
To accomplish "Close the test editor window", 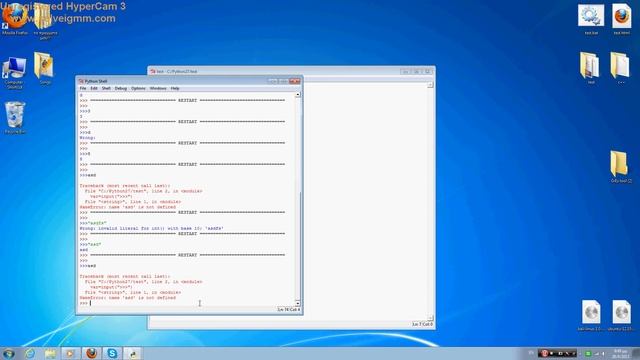I will [x=427, y=71].
